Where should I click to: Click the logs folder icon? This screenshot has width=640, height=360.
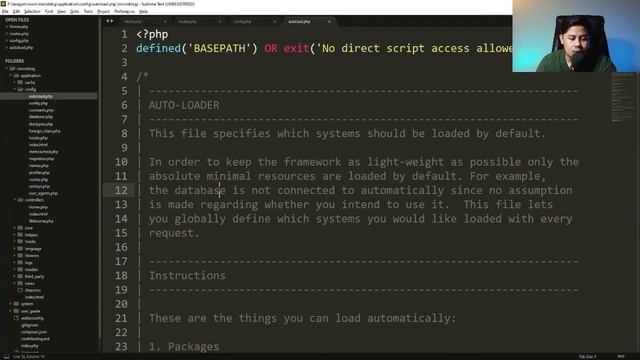pyautogui.click(x=20, y=262)
